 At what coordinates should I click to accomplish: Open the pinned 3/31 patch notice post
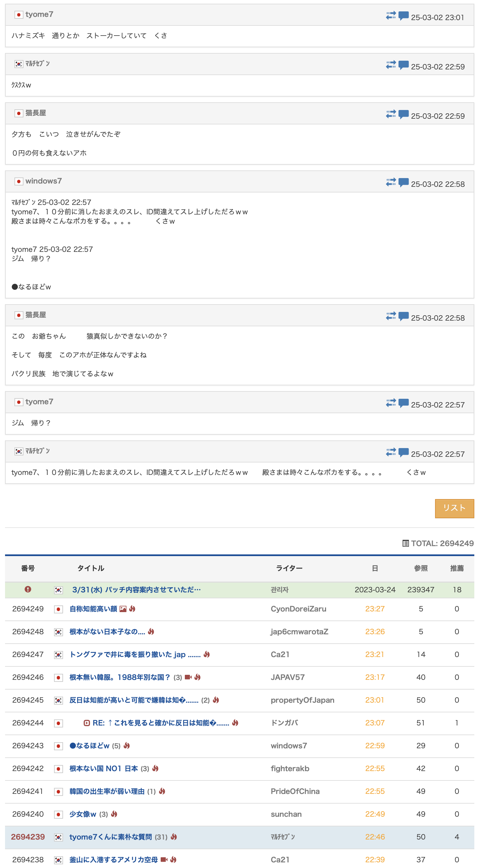(136, 590)
